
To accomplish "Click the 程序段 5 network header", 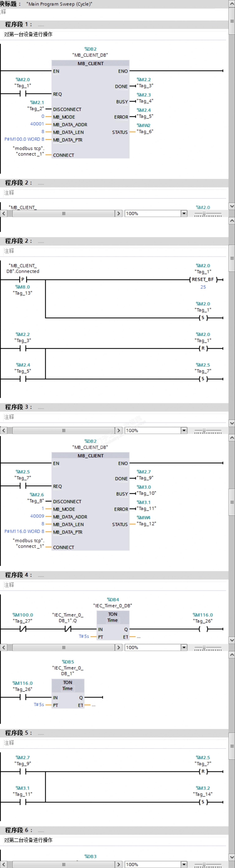I will [x=114, y=733].
